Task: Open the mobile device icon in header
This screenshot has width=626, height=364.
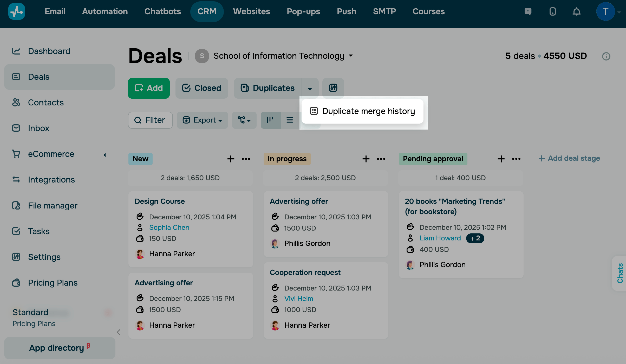Action: point(552,12)
